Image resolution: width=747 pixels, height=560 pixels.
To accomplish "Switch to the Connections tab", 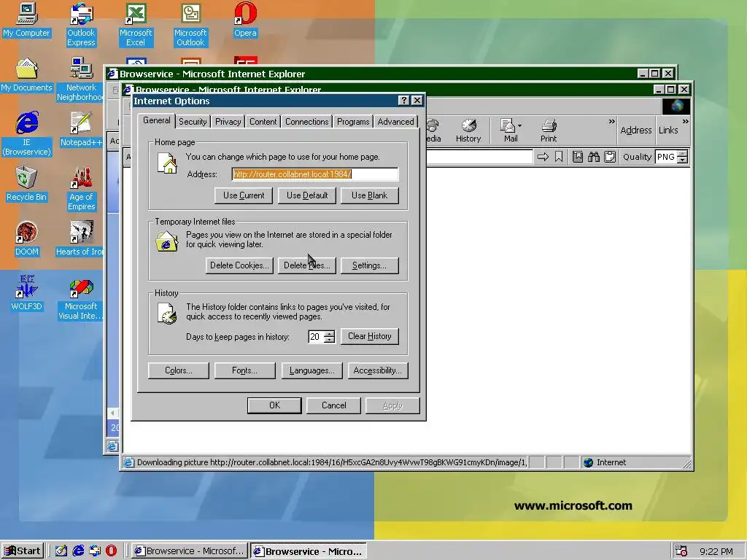I will click(x=307, y=122).
